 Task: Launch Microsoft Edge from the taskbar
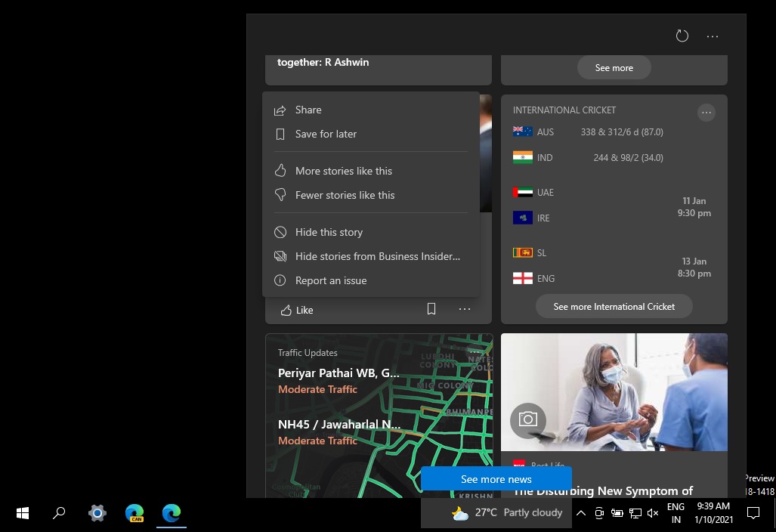pos(171,513)
